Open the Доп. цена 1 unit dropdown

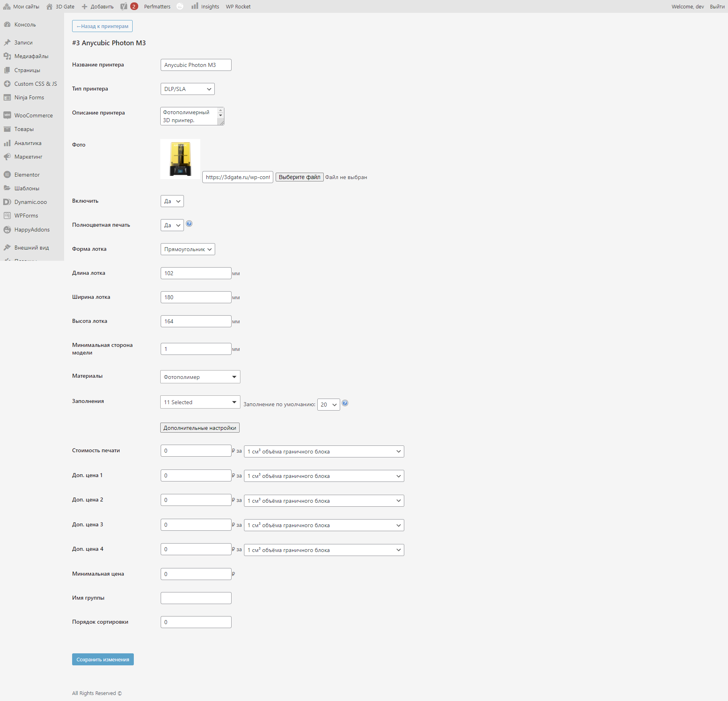(324, 476)
